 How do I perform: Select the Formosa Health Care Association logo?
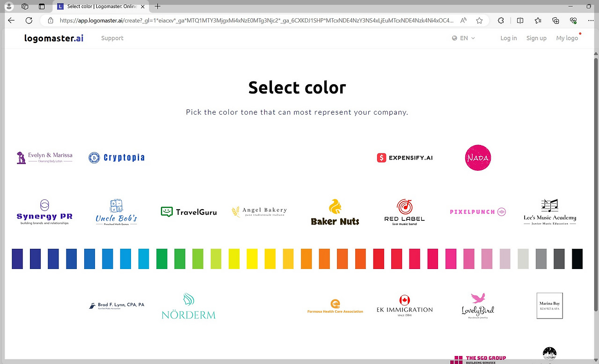pyautogui.click(x=335, y=306)
